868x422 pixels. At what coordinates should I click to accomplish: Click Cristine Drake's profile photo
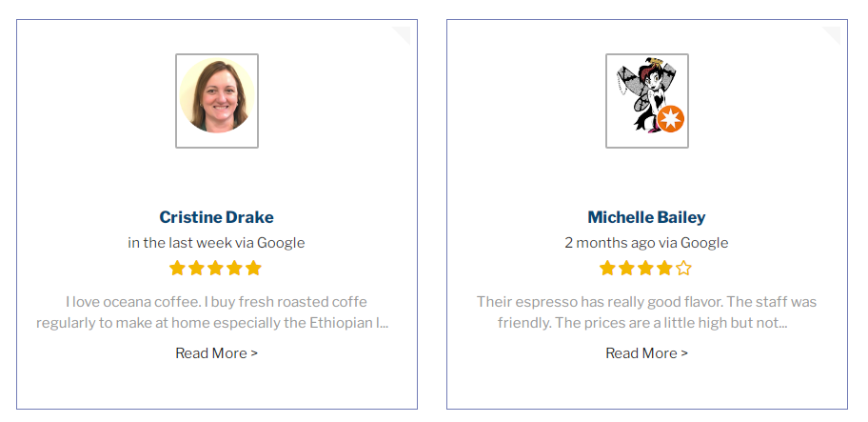coord(217,101)
